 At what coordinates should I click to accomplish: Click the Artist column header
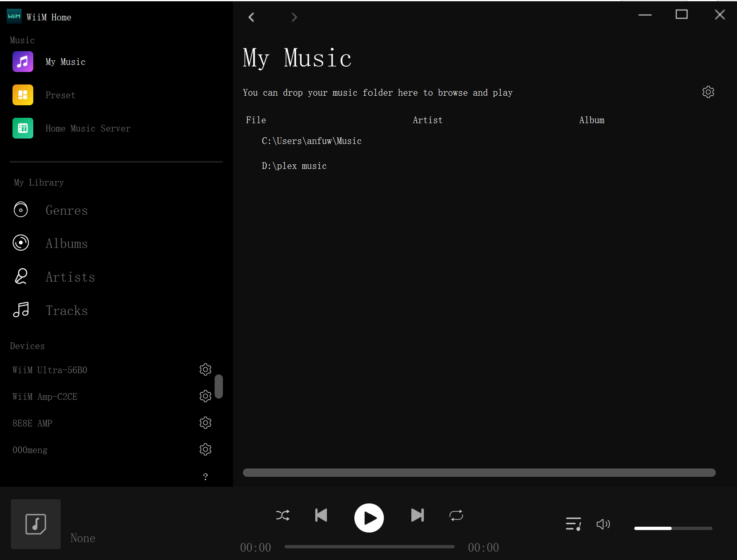point(428,120)
